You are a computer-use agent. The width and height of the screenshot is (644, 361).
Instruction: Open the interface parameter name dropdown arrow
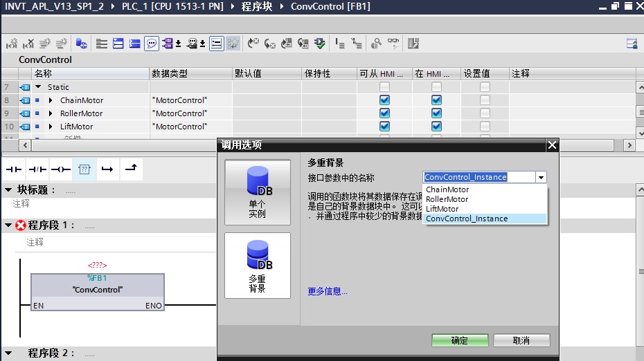click(540, 178)
